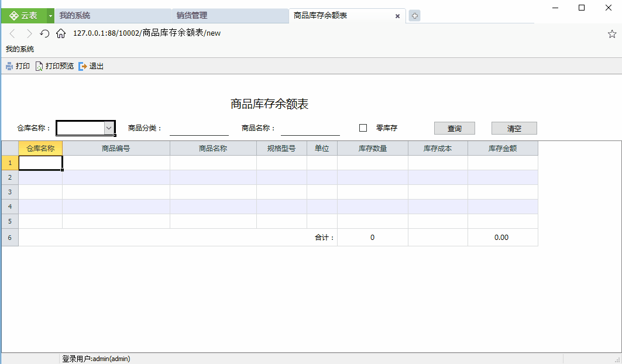The image size is (622, 364).
Task: Click the home icon in the address bar
Action: [61, 33]
